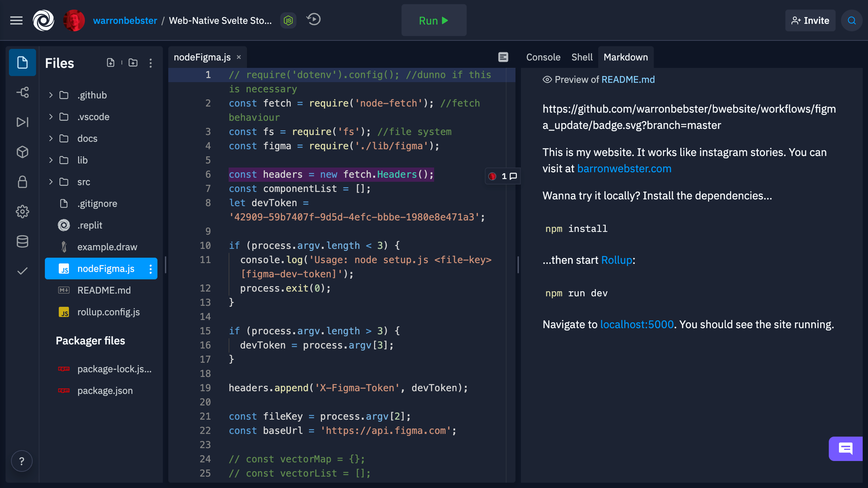Switch to the Shell tab
Screen dimensions: 868x488
click(582, 57)
